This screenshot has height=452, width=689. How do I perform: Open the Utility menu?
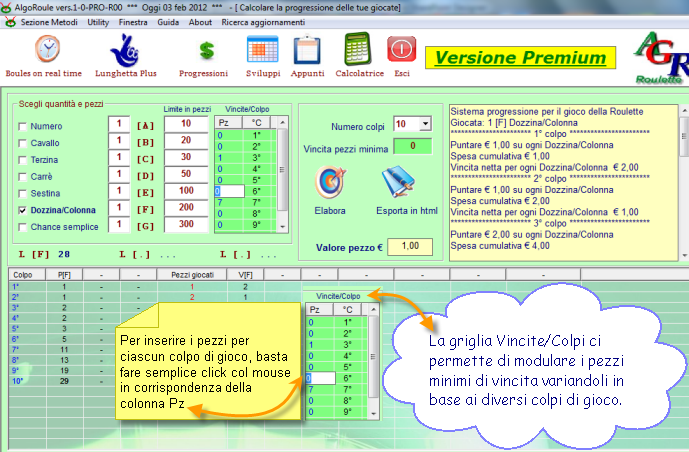[98, 22]
